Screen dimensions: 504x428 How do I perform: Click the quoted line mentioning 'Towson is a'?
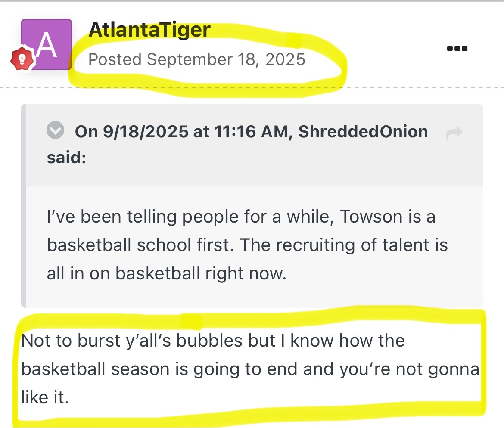pyautogui.click(x=241, y=216)
